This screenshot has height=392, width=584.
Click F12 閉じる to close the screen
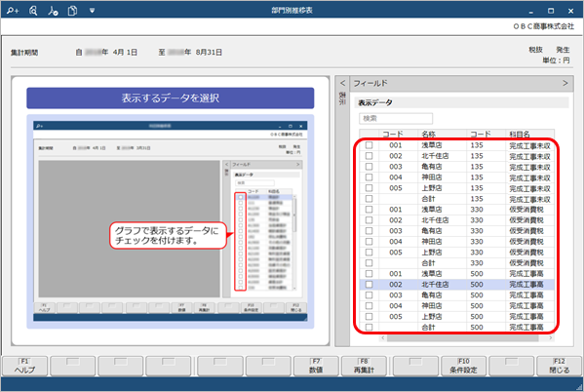(559, 366)
